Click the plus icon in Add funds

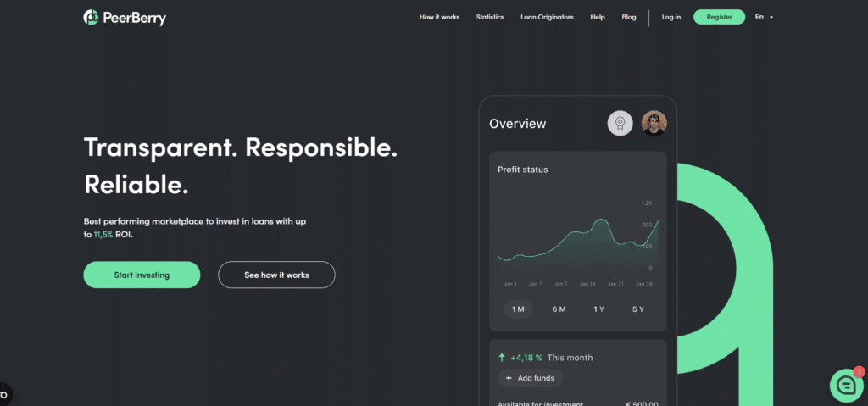click(509, 378)
